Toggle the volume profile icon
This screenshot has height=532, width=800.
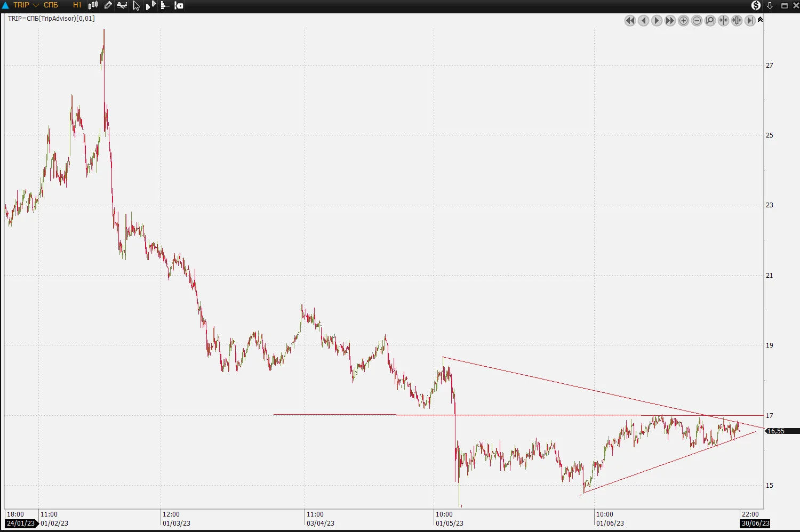(x=150, y=5)
